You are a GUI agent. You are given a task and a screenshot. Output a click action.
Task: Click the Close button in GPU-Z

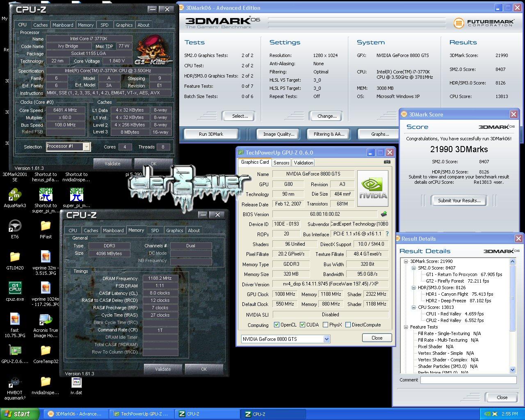point(377,338)
